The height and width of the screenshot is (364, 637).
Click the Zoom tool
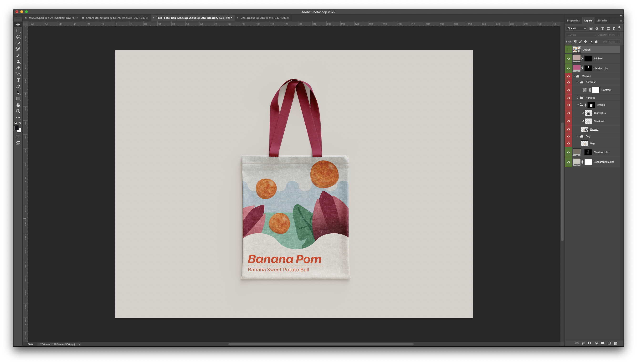[18, 111]
